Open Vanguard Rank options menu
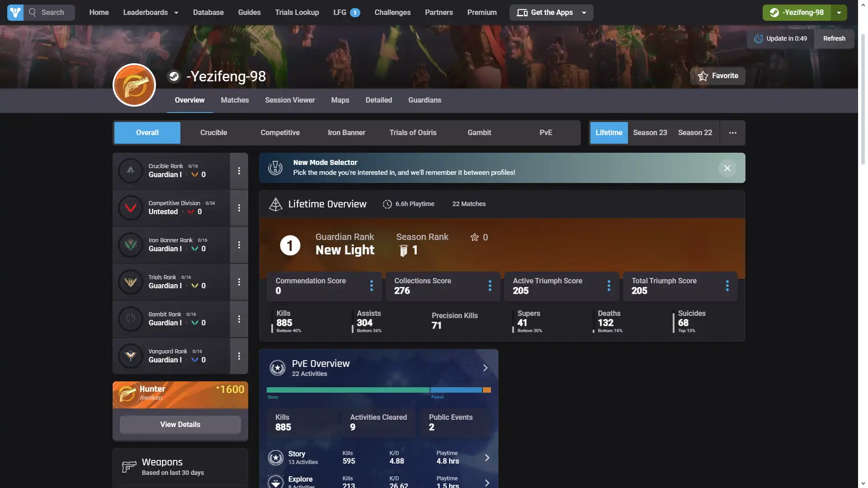 click(239, 356)
